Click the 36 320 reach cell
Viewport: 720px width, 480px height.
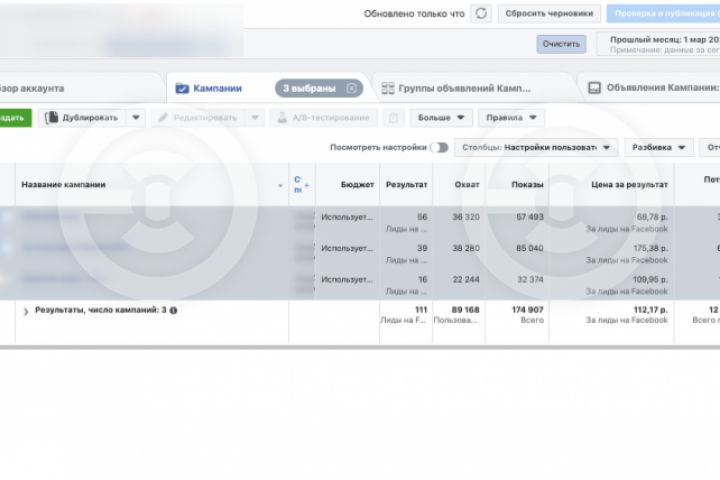point(466,217)
